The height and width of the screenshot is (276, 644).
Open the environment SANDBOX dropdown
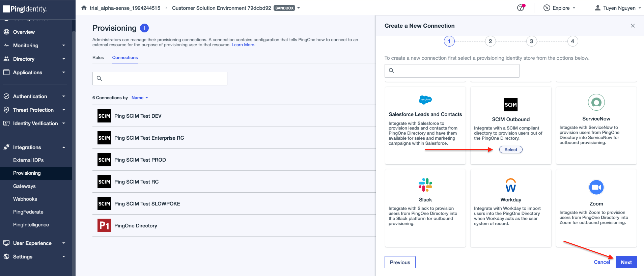[x=299, y=8]
